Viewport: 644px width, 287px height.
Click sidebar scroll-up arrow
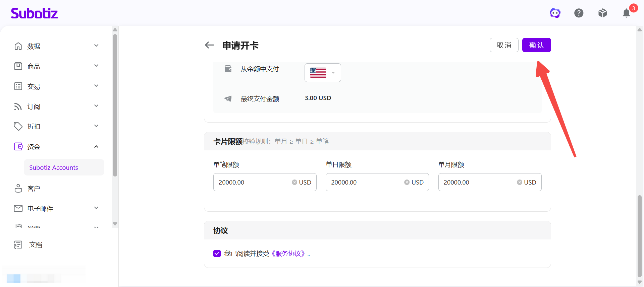point(115,29)
